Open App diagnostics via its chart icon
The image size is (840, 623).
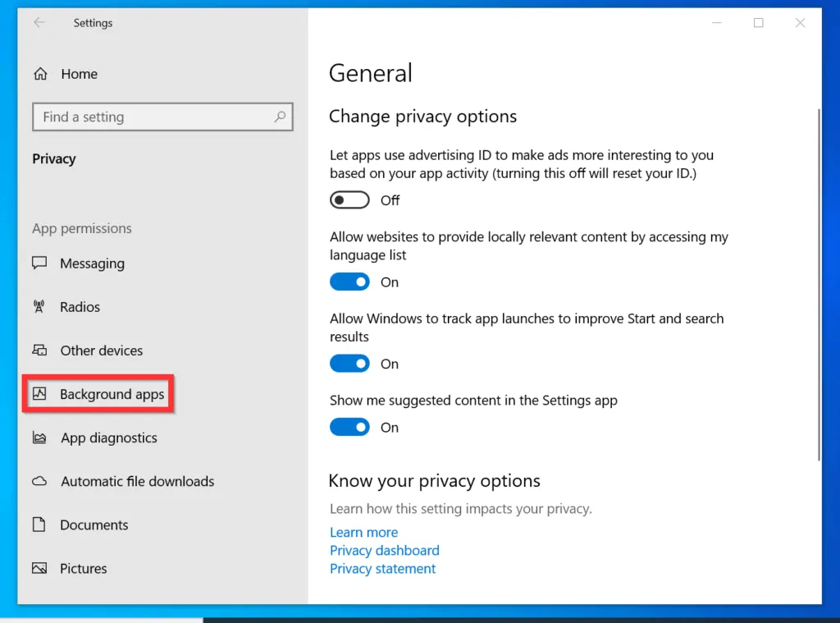click(39, 437)
